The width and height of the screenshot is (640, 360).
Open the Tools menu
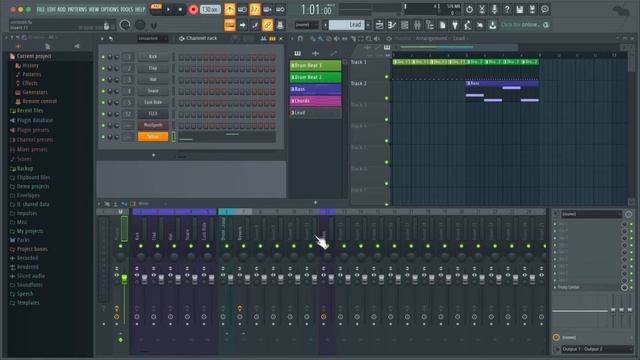coord(127,9)
